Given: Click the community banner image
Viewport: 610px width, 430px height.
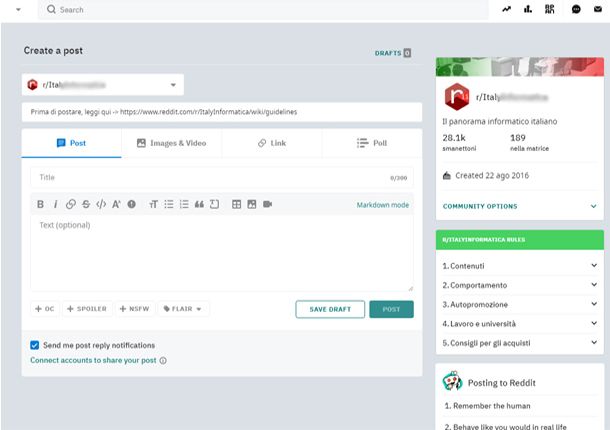Looking at the screenshot, I should point(520,67).
